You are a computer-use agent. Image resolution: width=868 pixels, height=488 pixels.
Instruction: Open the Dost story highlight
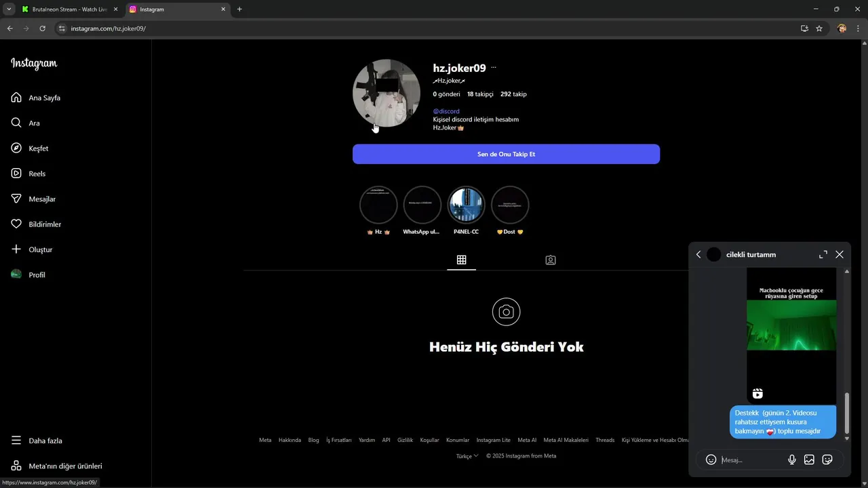pyautogui.click(x=510, y=205)
